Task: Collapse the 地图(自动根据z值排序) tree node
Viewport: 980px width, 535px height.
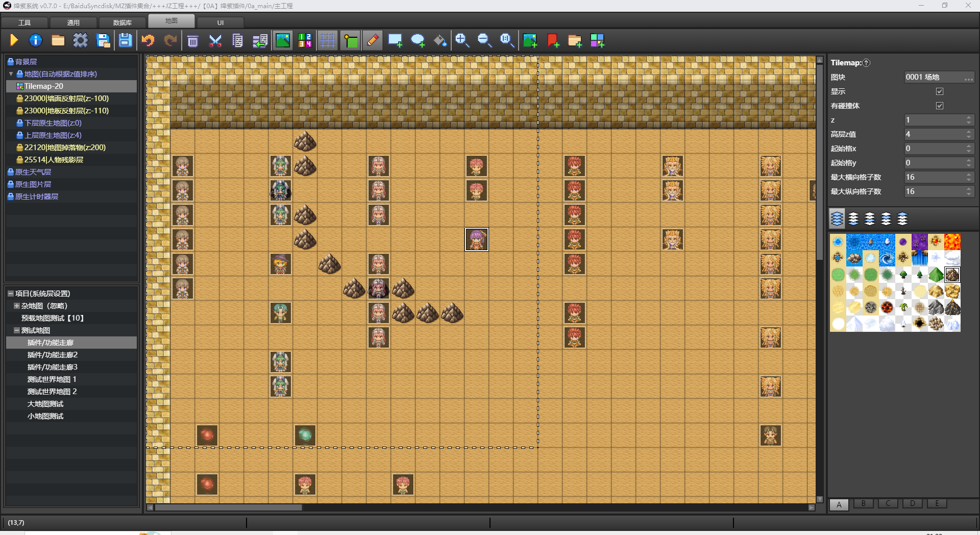Action: [x=11, y=74]
